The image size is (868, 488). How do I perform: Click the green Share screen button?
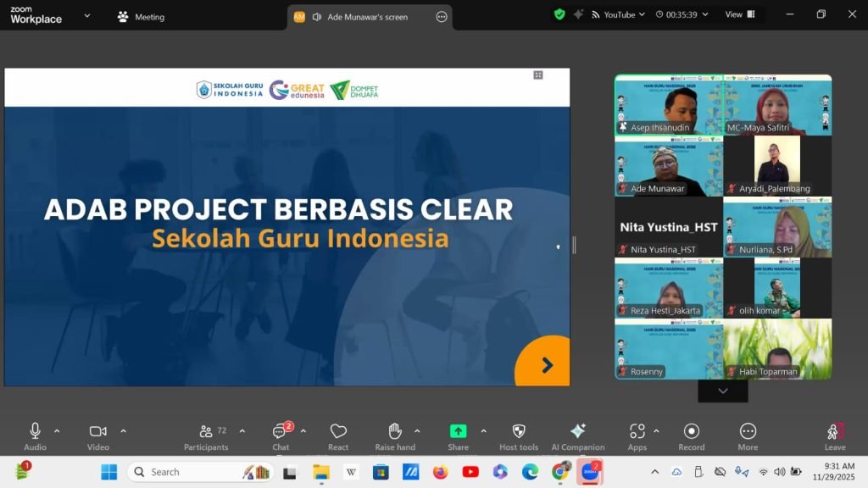tap(458, 431)
